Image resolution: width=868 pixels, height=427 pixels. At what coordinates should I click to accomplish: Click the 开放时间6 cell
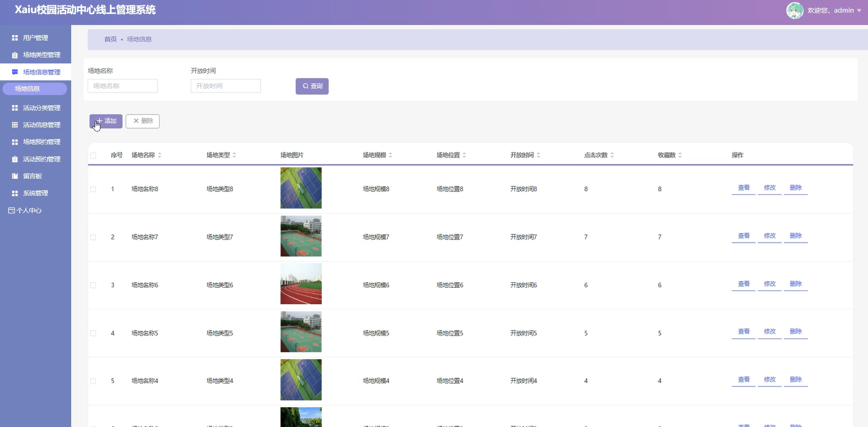pos(524,285)
